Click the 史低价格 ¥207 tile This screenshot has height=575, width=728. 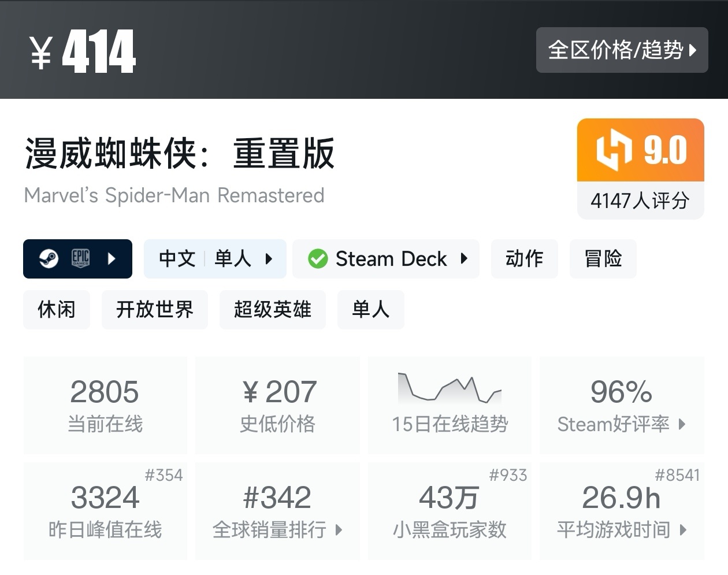point(277,405)
